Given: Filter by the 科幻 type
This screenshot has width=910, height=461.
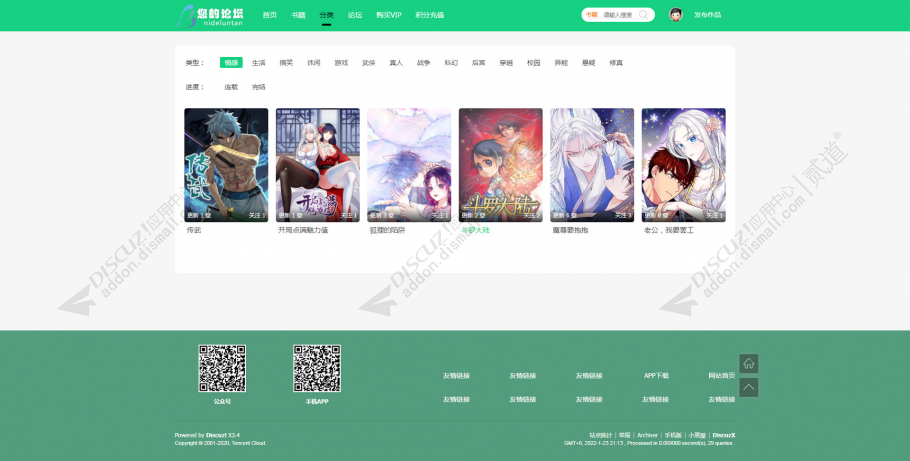Looking at the screenshot, I should pyautogui.click(x=451, y=63).
